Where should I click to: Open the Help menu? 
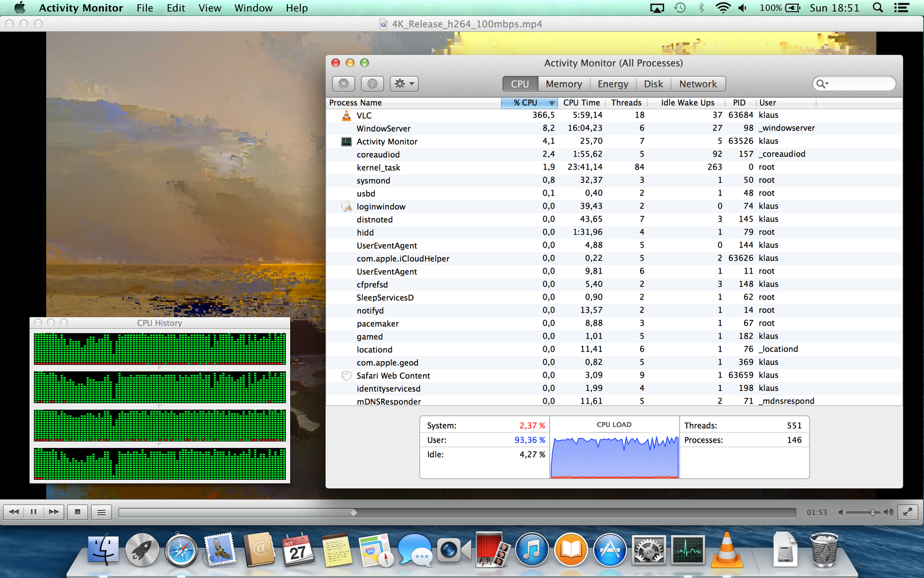(296, 8)
